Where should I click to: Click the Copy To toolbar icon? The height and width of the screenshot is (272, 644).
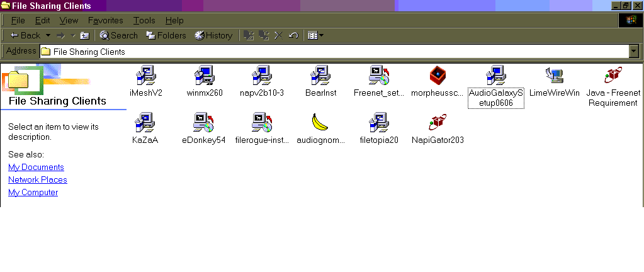(x=264, y=35)
